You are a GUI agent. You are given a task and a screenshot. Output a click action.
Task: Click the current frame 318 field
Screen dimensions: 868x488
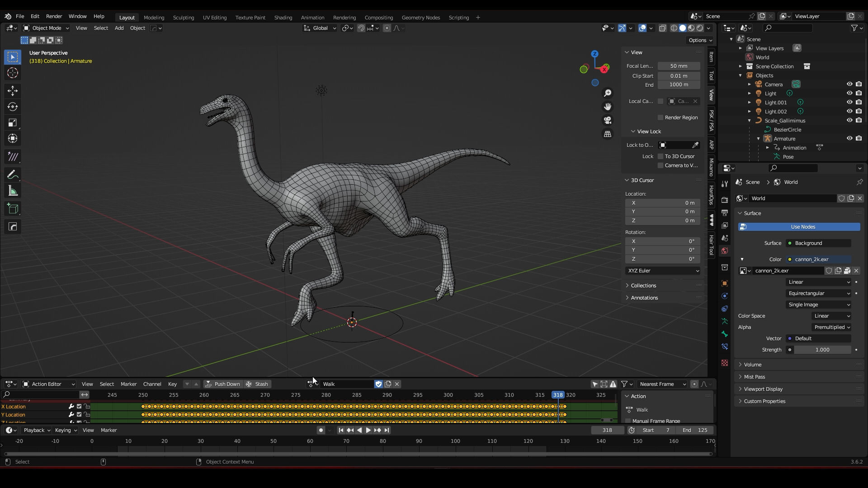tap(607, 430)
